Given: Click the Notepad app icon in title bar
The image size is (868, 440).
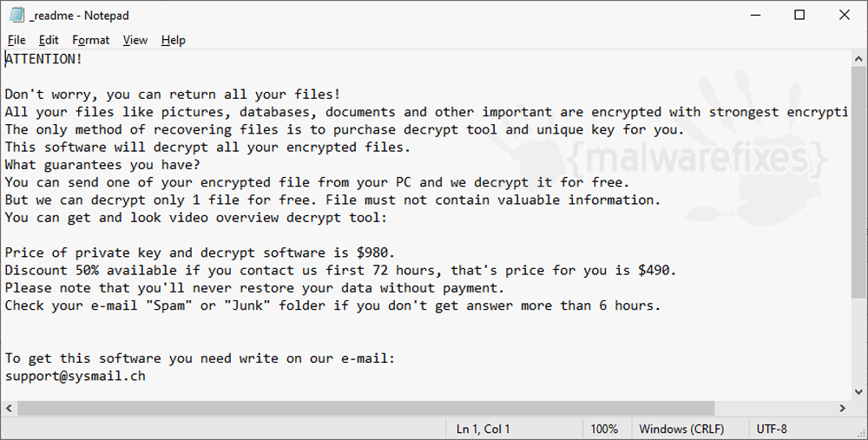Looking at the screenshot, I should (x=17, y=15).
